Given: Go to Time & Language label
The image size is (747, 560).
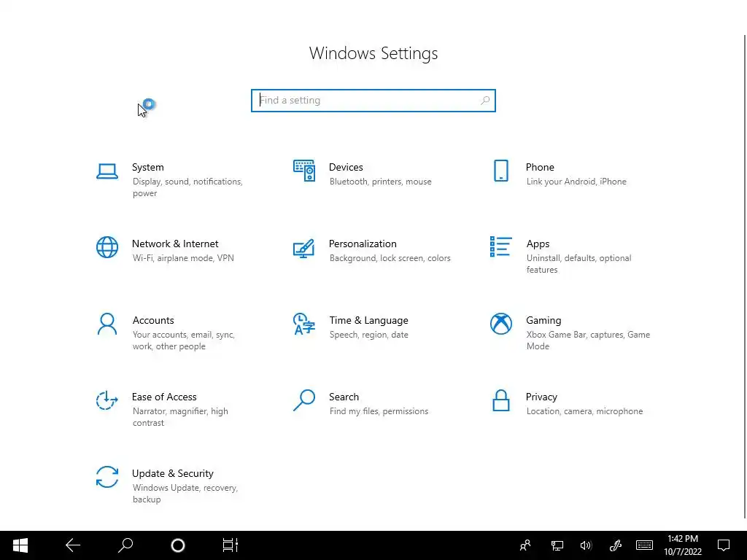Looking at the screenshot, I should coord(368,321).
